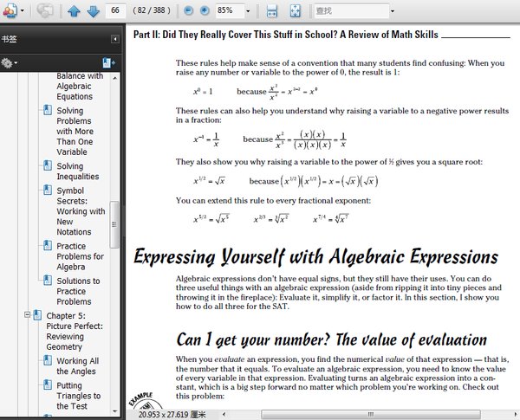Click the bookmark icon beside Solutions to Practice Problems

click(48, 280)
